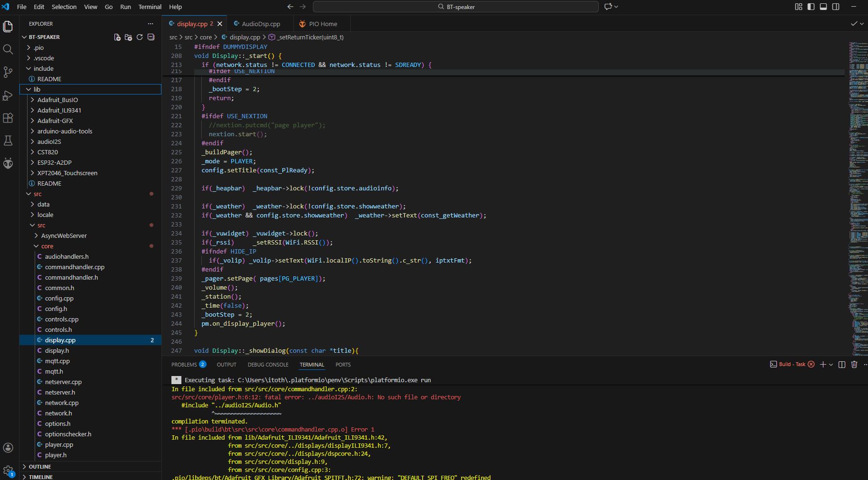This screenshot has height=480, width=868.
Task: Expand the OUTLINE section
Action: 40,467
